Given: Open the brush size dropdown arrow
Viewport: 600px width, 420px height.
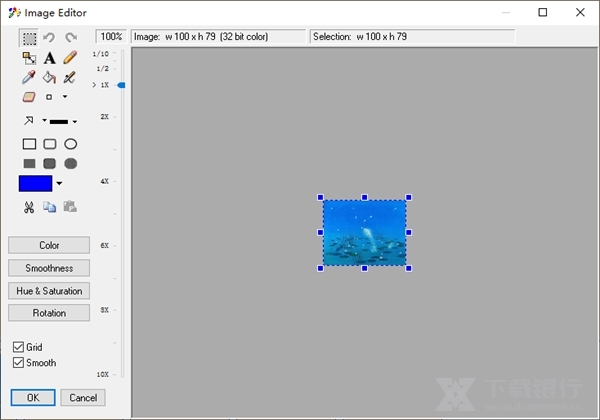Looking at the screenshot, I should click(65, 96).
